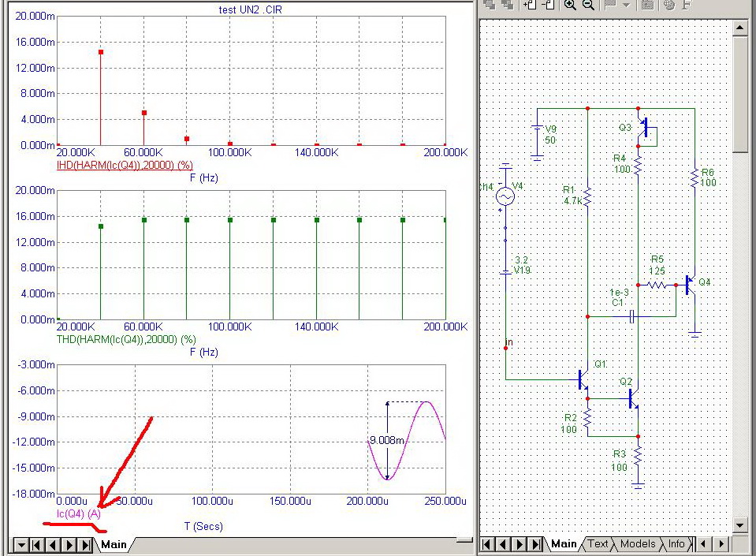The height and width of the screenshot is (556, 756).
Task: Click the second IHD harmonic marker near 60K
Action: click(144, 113)
